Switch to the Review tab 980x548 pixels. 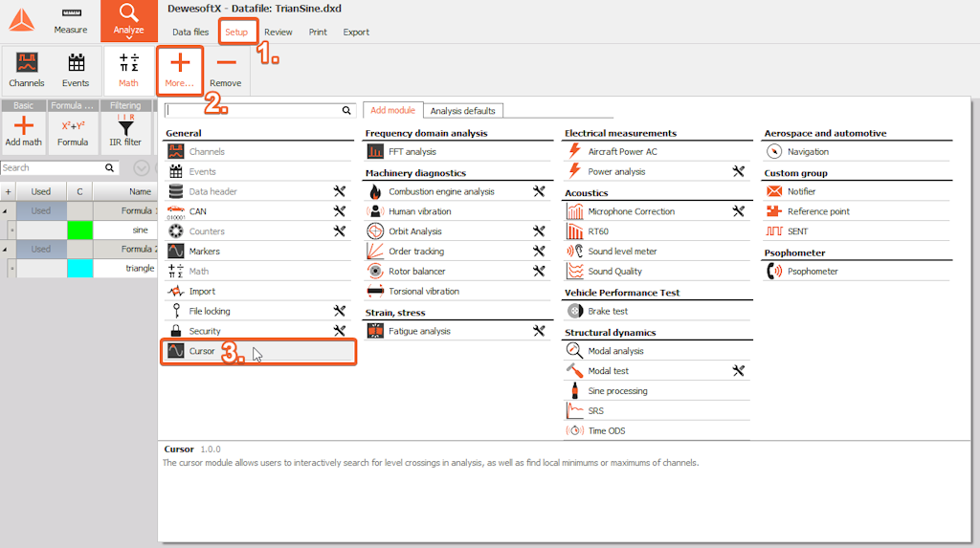pyautogui.click(x=278, y=32)
